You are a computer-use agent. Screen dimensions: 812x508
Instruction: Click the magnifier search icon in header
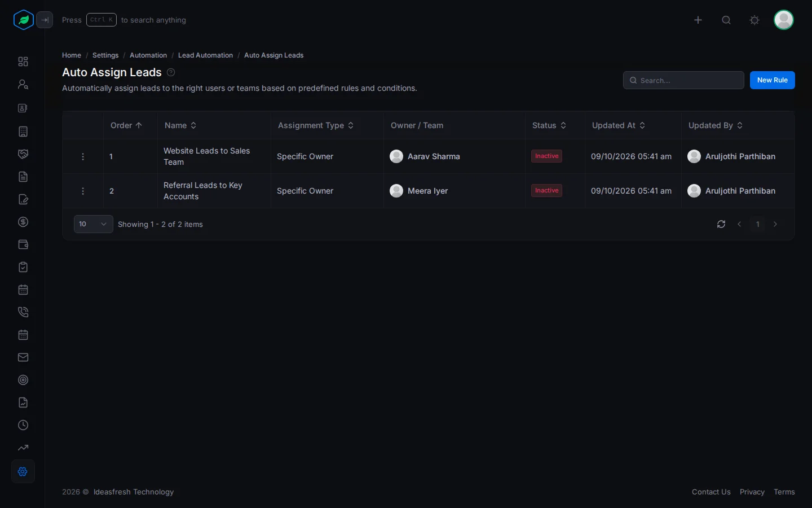(x=726, y=20)
